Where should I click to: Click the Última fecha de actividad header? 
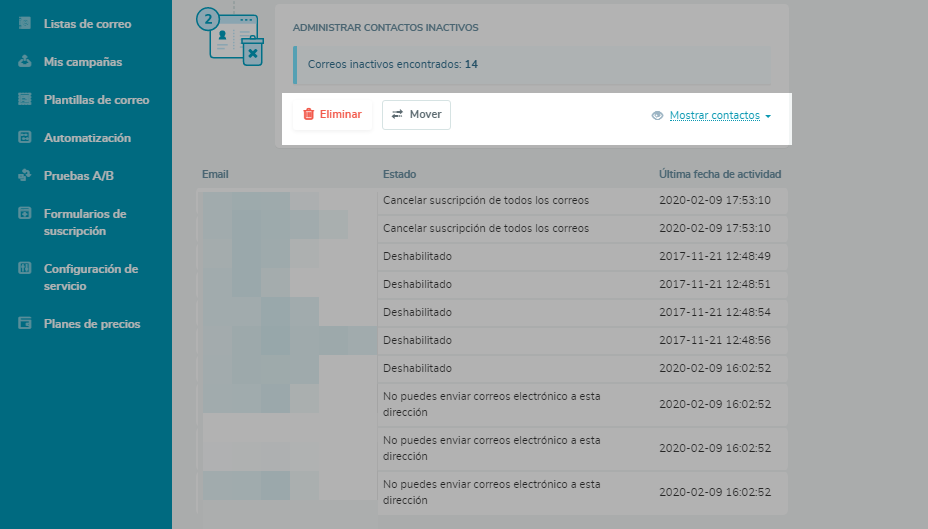(720, 174)
